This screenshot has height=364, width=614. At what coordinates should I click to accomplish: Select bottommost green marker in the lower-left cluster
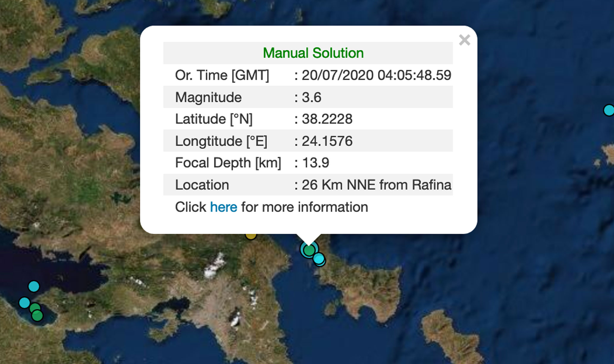pos(37,315)
